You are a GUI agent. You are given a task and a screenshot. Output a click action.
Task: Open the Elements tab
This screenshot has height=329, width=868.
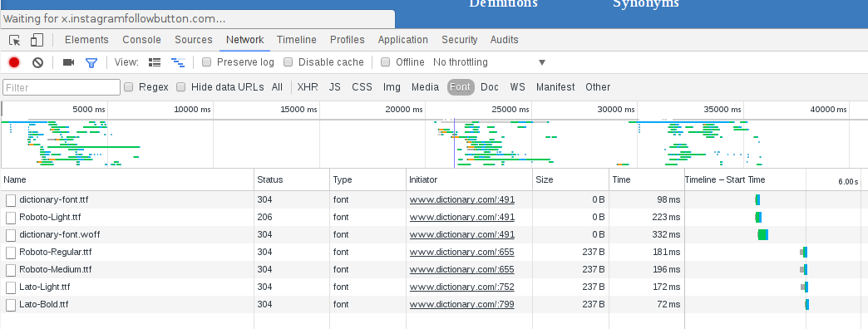click(86, 40)
